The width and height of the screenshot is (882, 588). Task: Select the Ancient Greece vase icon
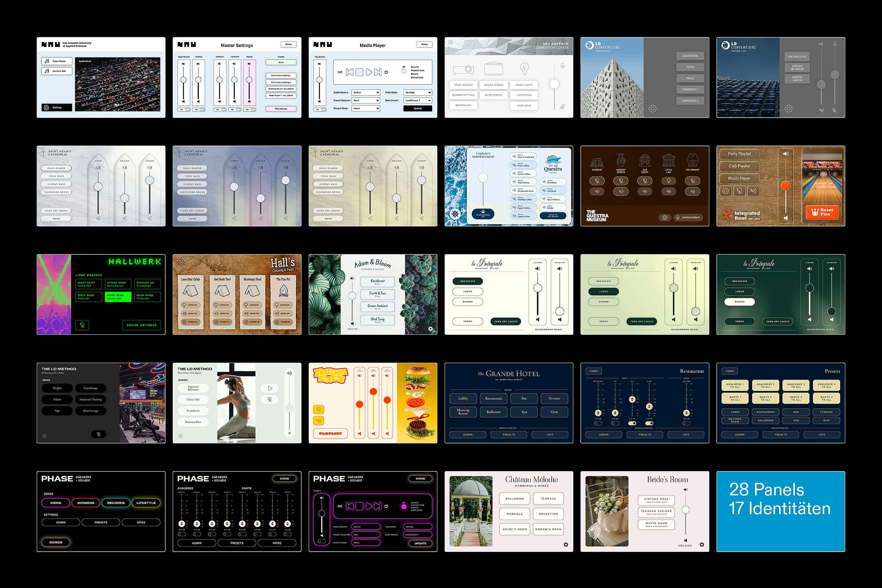621,161
